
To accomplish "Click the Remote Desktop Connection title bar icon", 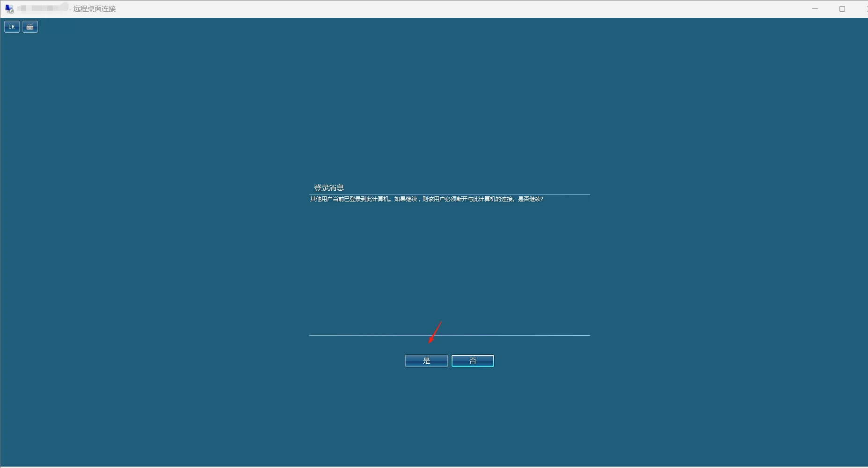I will coord(9,9).
